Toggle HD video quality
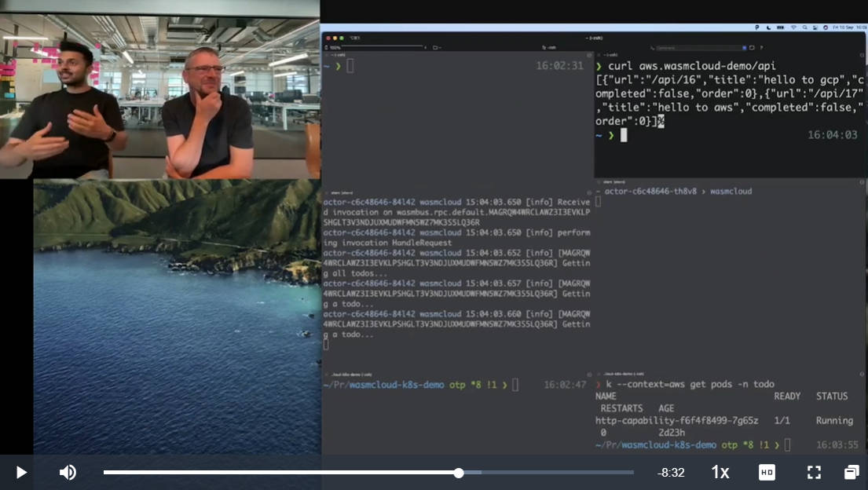Image resolution: width=868 pixels, height=490 pixels. tap(767, 472)
